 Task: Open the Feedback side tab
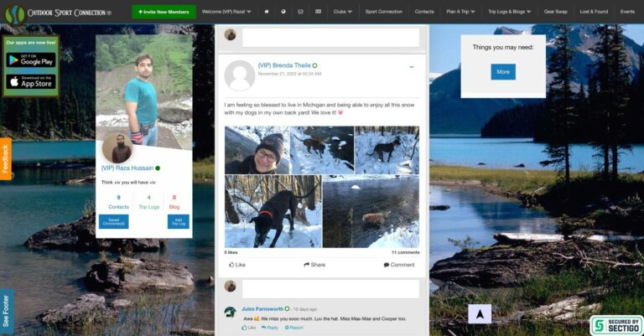(6, 159)
